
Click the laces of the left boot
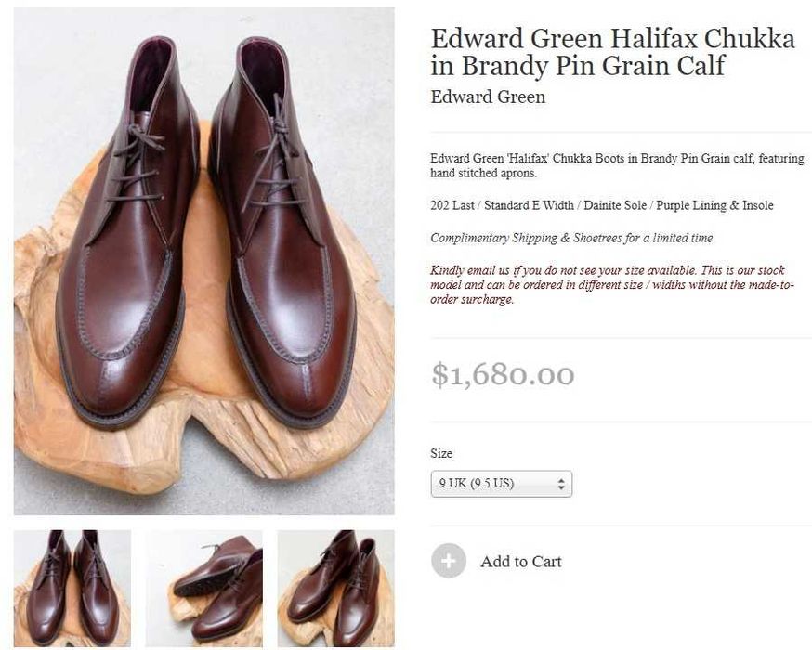(x=133, y=167)
